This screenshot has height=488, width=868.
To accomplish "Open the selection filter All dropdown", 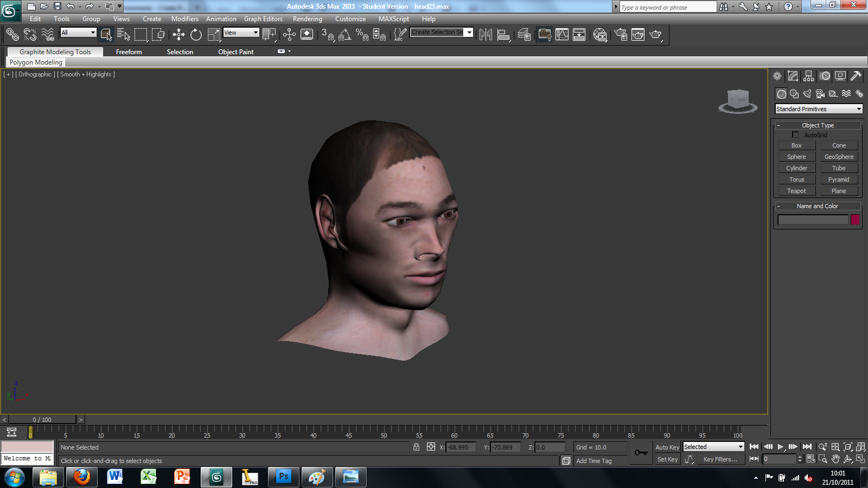I will tap(78, 33).
